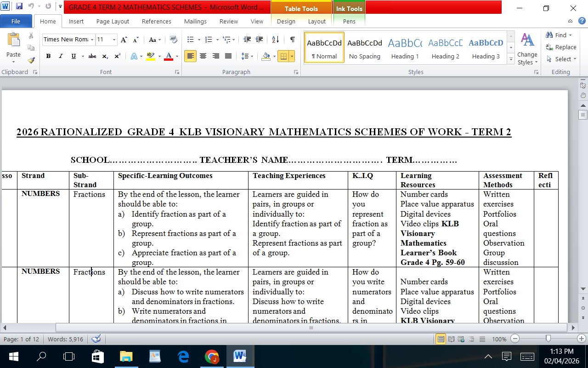Click the Grow Font icon
The image size is (588, 368).
pos(124,40)
